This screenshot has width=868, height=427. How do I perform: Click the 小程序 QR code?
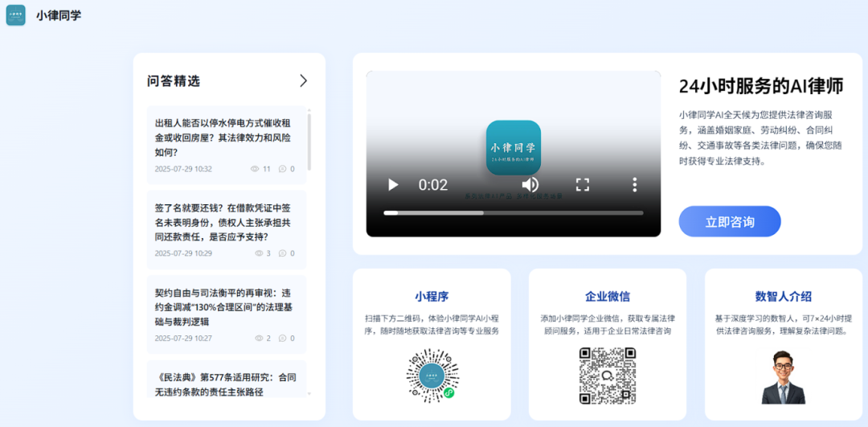432,376
